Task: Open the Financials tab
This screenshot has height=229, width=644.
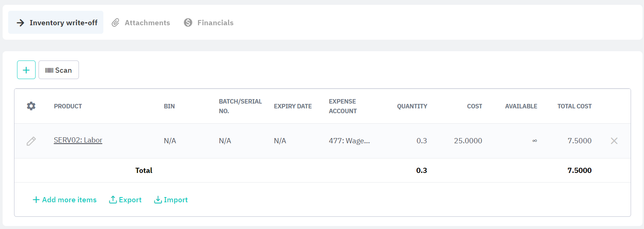Action: [x=209, y=23]
